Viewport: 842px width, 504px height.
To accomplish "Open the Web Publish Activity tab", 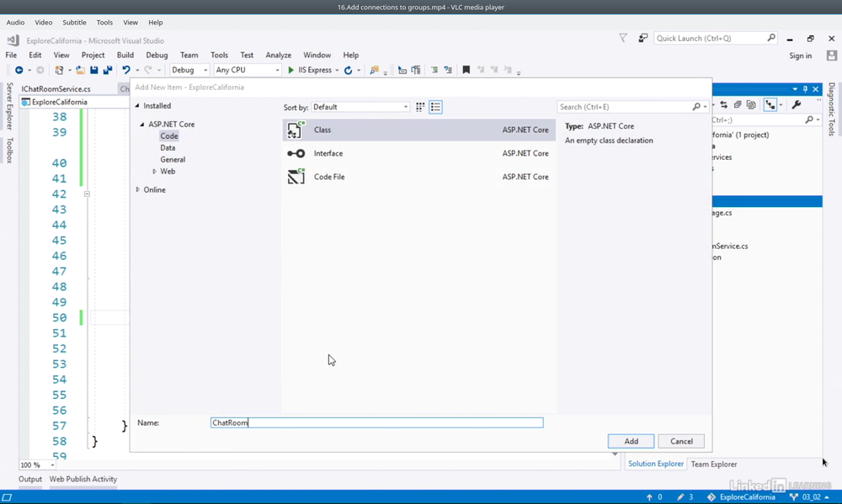I will [x=83, y=479].
